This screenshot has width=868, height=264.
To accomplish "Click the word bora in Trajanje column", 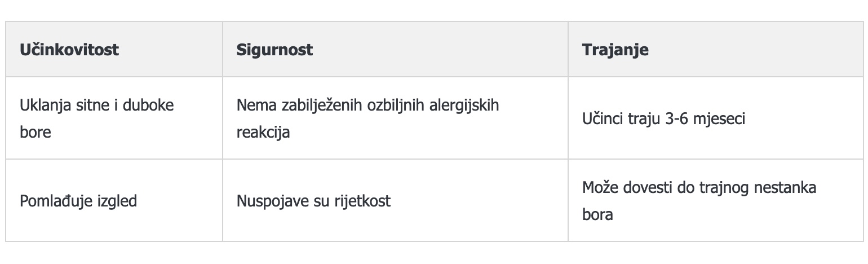I will [597, 215].
